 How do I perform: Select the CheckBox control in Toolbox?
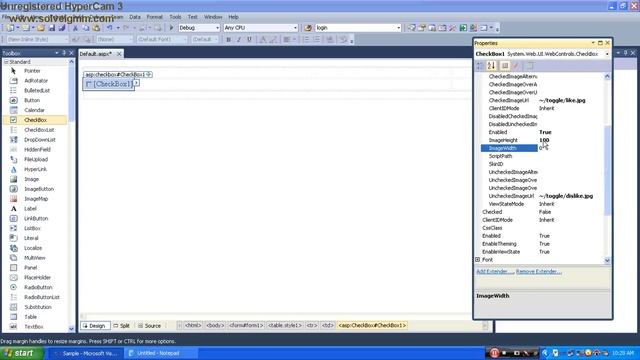pyautogui.click(x=36, y=120)
